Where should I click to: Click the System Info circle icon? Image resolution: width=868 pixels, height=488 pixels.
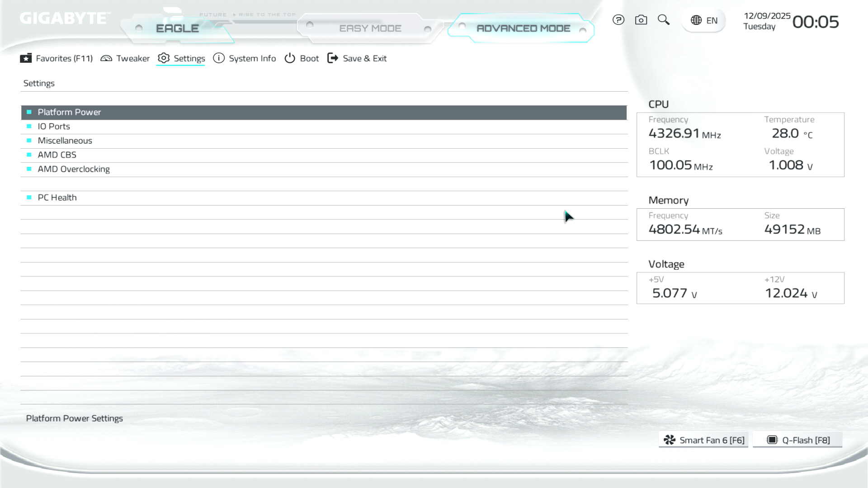219,58
